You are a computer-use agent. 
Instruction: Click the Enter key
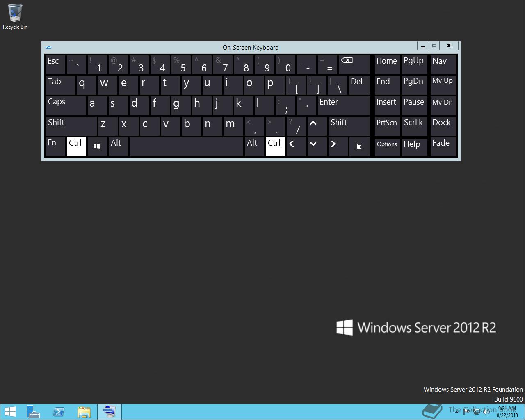coord(344,106)
